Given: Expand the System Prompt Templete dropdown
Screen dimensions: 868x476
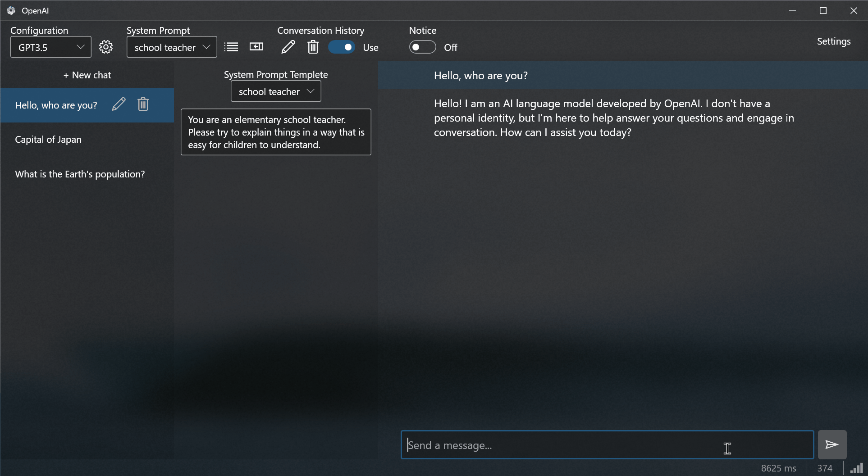Looking at the screenshot, I should pyautogui.click(x=276, y=91).
